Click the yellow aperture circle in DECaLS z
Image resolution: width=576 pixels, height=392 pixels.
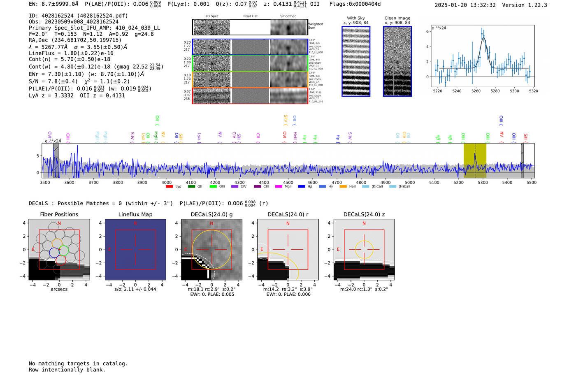point(364,250)
